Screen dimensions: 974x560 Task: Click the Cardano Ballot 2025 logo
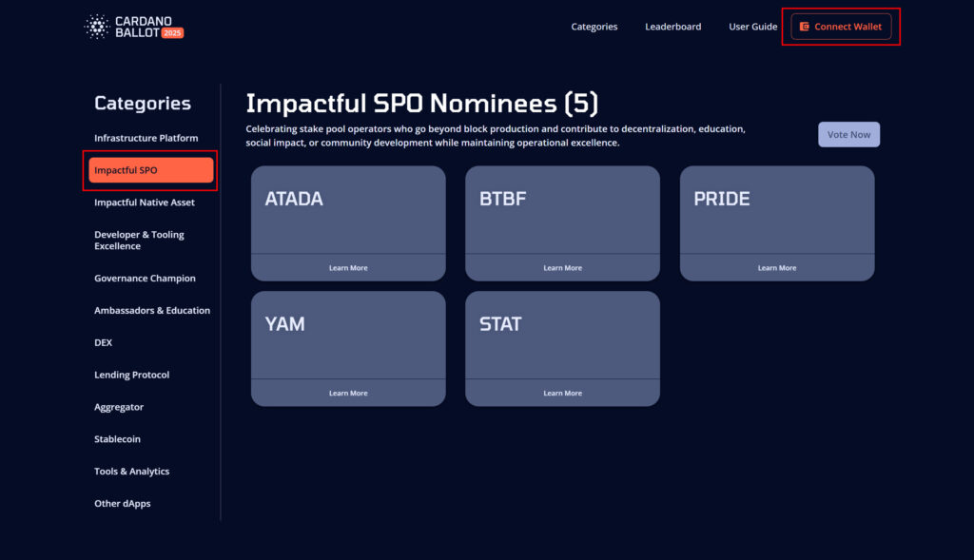pos(133,27)
